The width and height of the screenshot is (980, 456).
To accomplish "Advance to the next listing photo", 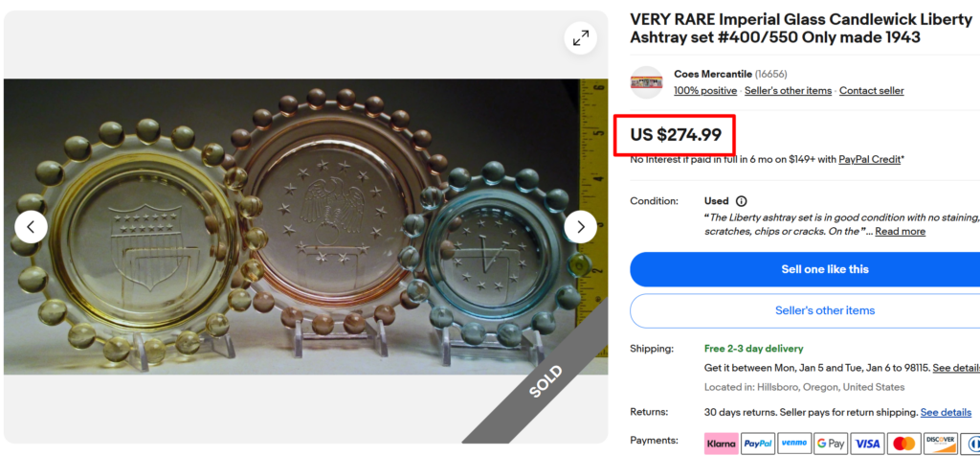I will [x=580, y=227].
